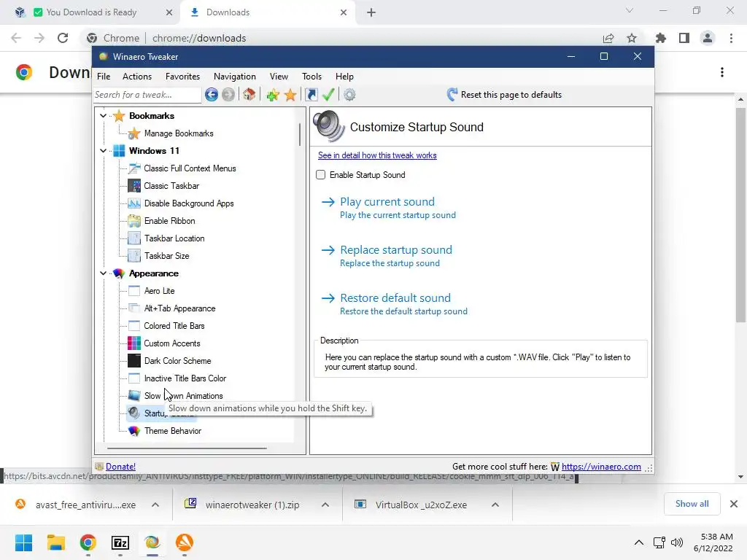
Task: Click the Windows Start button
Action: point(24,542)
